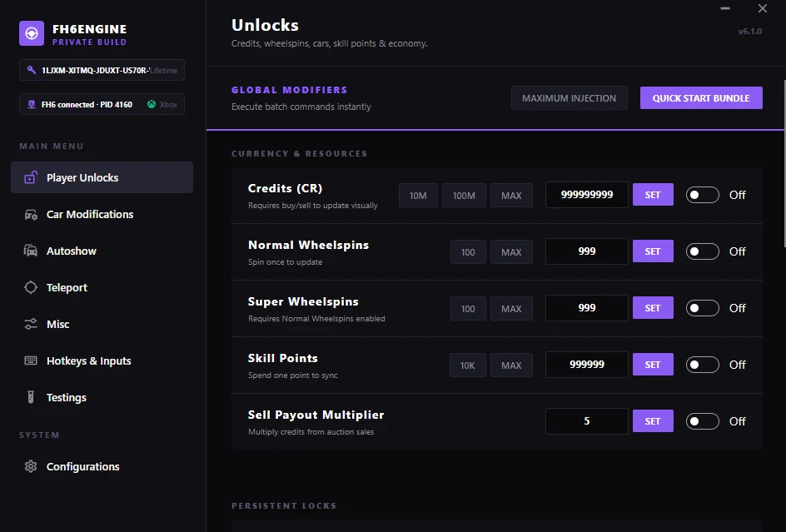The image size is (786, 532).
Task: Select the 10K Skill Points preset
Action: [x=468, y=365]
